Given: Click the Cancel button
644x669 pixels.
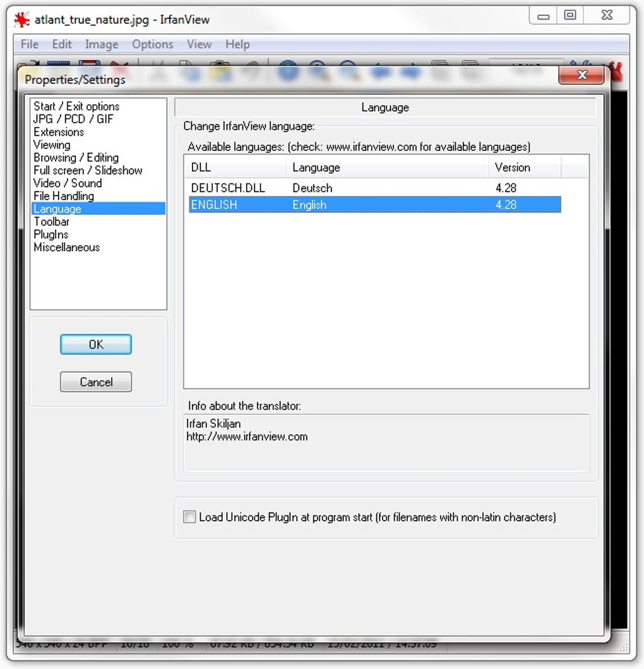Looking at the screenshot, I should 96,382.
